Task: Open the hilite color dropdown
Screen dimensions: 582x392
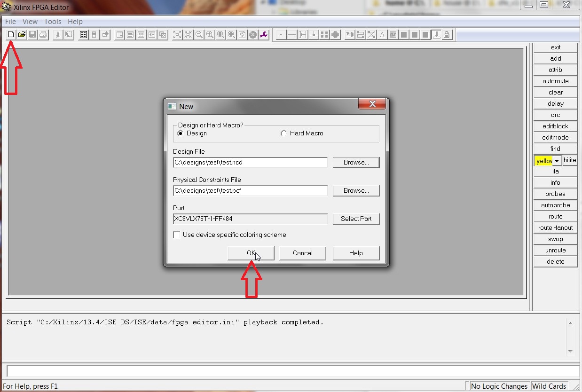Action: [x=557, y=160]
